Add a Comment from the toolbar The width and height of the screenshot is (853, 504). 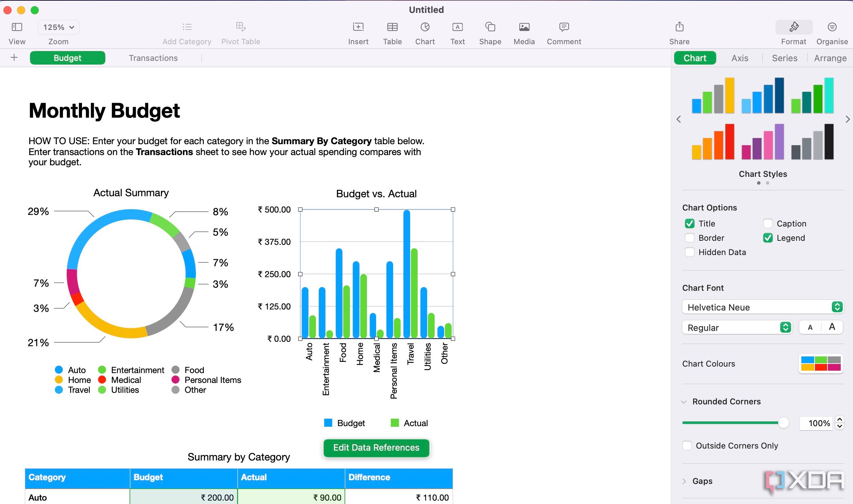point(564,27)
